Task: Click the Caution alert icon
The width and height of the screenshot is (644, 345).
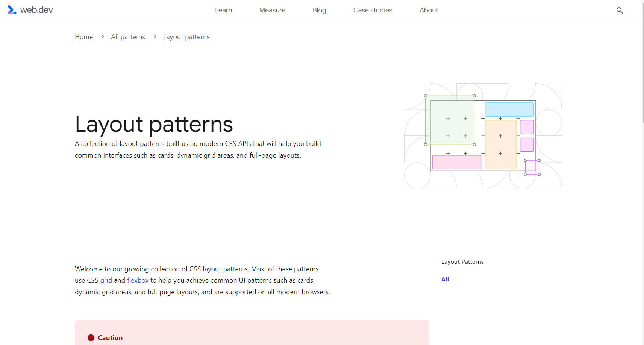Action: [x=91, y=337]
